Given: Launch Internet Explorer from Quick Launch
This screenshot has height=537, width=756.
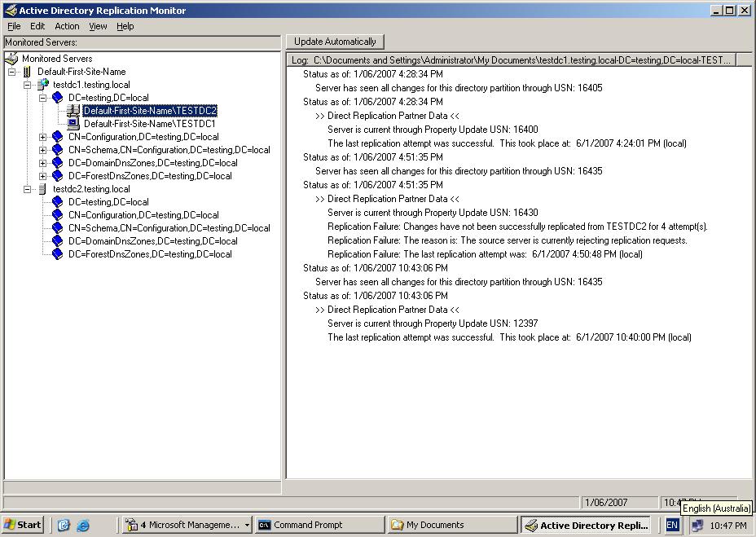Looking at the screenshot, I should coord(83,525).
